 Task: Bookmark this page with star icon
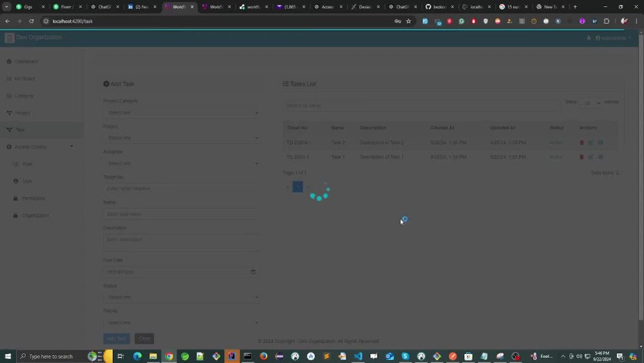pos(408,21)
